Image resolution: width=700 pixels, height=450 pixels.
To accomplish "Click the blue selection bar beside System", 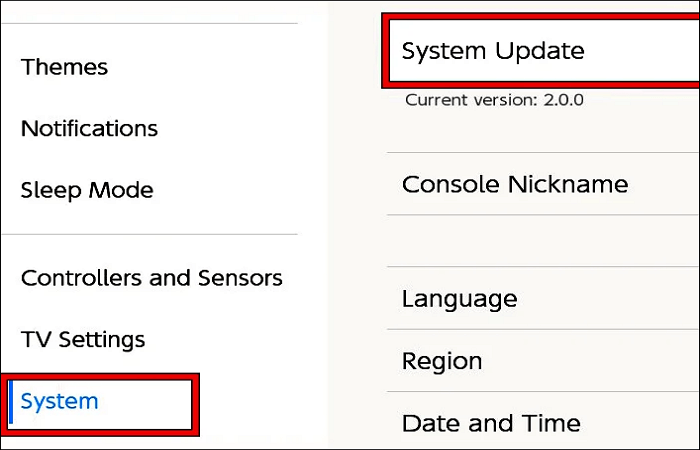I will coord(10,402).
